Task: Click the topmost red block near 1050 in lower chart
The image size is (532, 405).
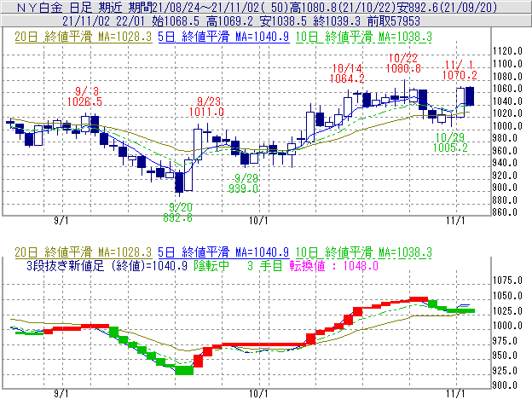Action: pyautogui.click(x=419, y=299)
